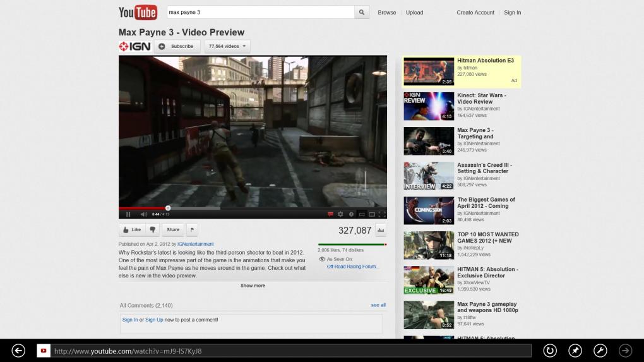
Task: Refresh the page with the reload icon
Action: tap(550, 351)
